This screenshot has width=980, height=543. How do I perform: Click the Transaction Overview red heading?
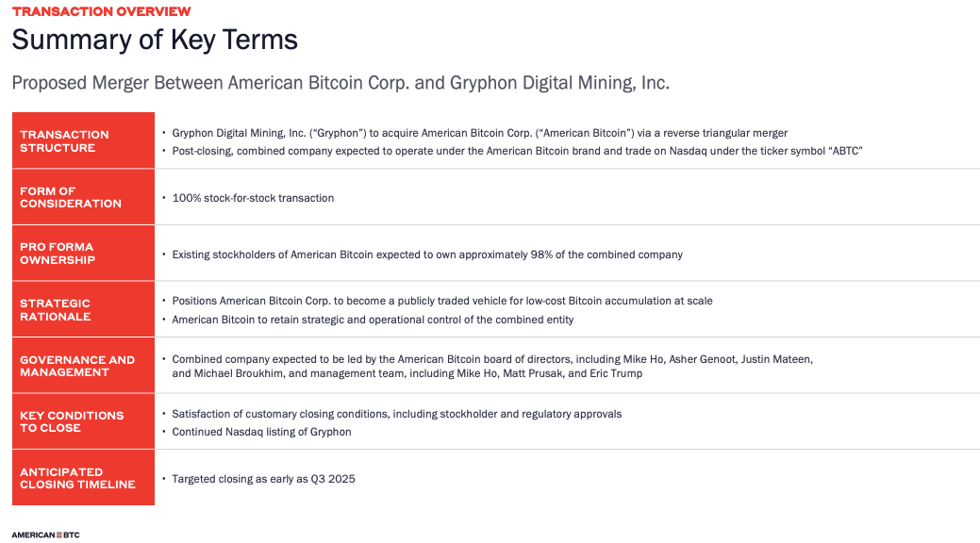101,11
